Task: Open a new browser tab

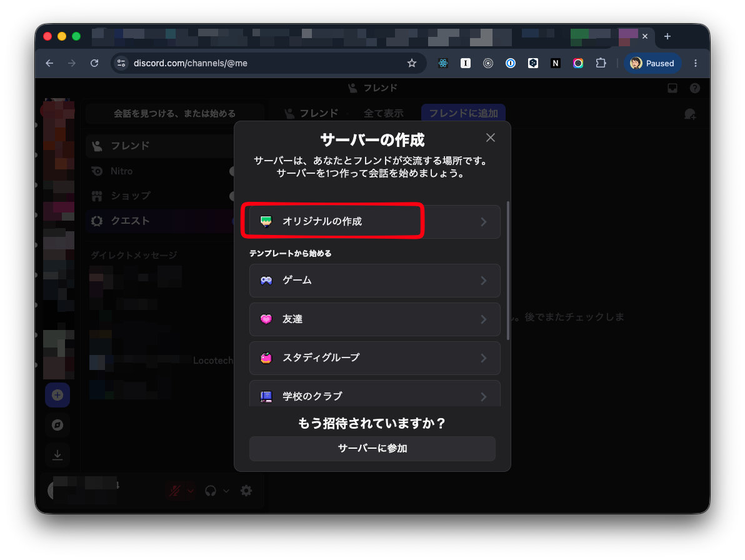Action: point(667,37)
